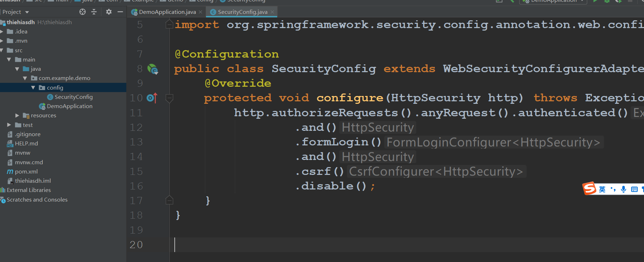Hide the Project tool window
The width and height of the screenshot is (644, 262).
[120, 12]
